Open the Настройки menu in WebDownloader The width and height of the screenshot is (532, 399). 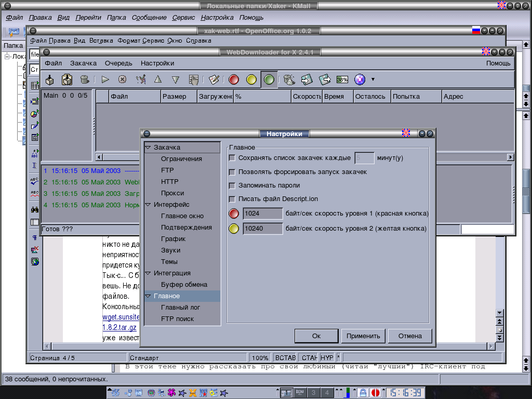click(157, 63)
